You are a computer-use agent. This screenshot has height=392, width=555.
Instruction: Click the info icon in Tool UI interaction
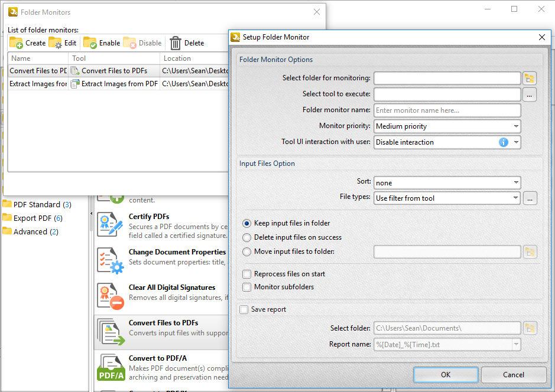pyautogui.click(x=504, y=142)
